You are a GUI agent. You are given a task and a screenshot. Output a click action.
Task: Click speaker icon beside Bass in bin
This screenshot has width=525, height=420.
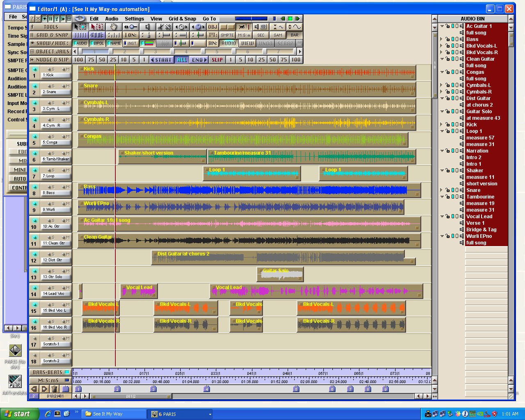click(x=461, y=39)
